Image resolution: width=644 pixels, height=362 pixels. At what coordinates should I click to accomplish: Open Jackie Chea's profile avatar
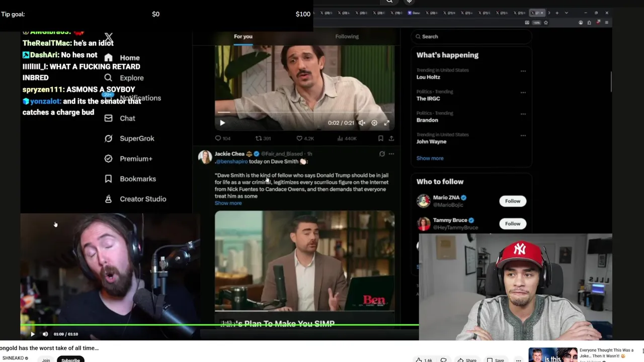point(205,157)
